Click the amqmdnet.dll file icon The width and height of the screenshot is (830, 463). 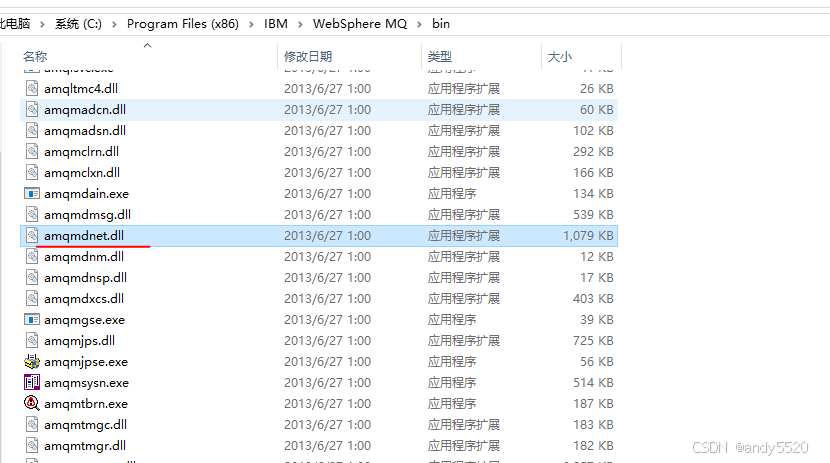point(32,235)
